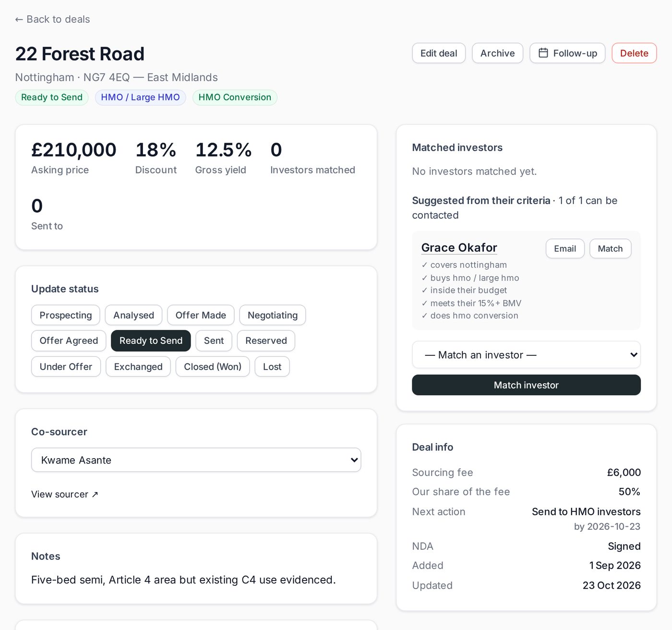Click the 'by 2026-10-23' due date
The height and width of the screenshot is (630, 672).
point(607,526)
